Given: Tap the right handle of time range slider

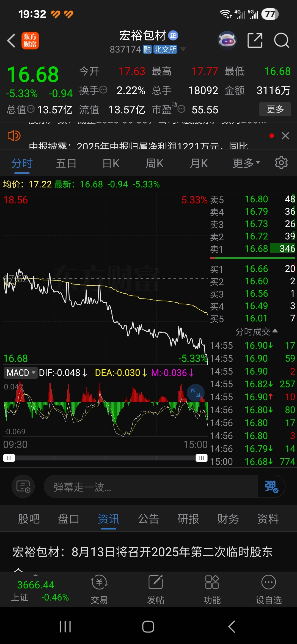Looking at the screenshot, I should 202,458.
